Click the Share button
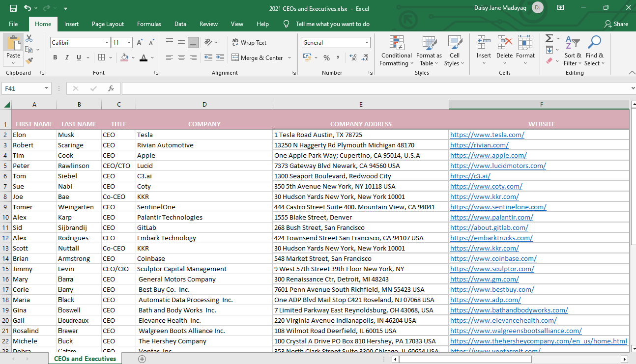Screen dimensions: 636x364 pyautogui.click(x=616, y=24)
